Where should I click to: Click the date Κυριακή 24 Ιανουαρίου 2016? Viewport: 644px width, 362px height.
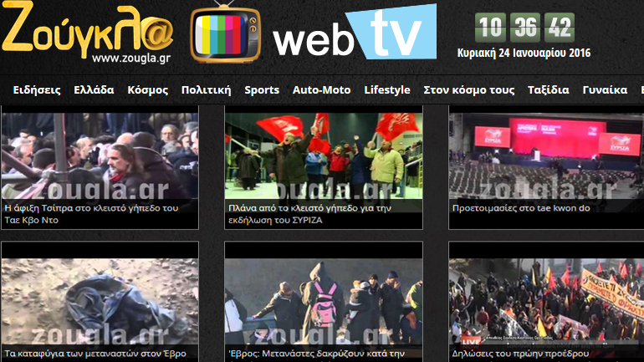tap(524, 53)
